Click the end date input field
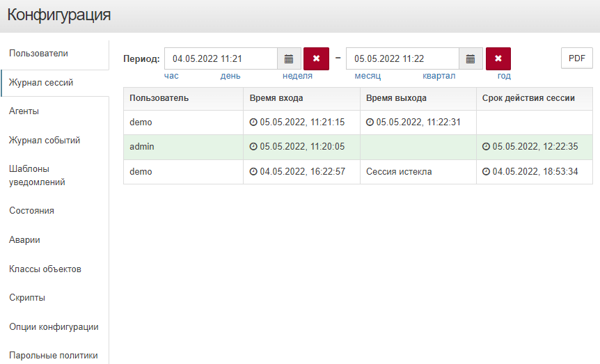Image resolution: width=600 pixels, height=364 pixels. [x=402, y=58]
